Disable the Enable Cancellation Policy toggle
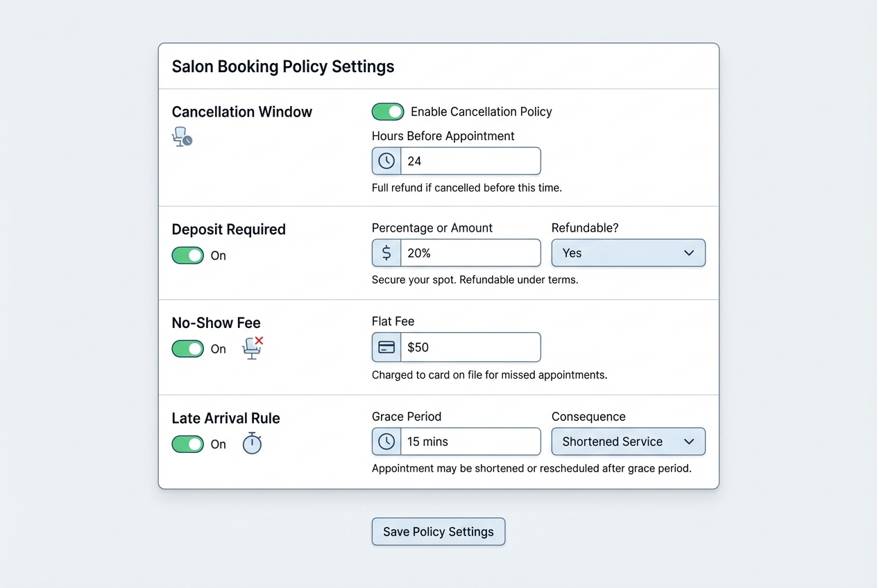This screenshot has width=877, height=588. (x=388, y=111)
